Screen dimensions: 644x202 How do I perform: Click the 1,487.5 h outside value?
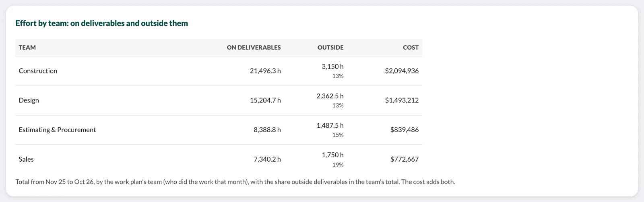coord(330,125)
